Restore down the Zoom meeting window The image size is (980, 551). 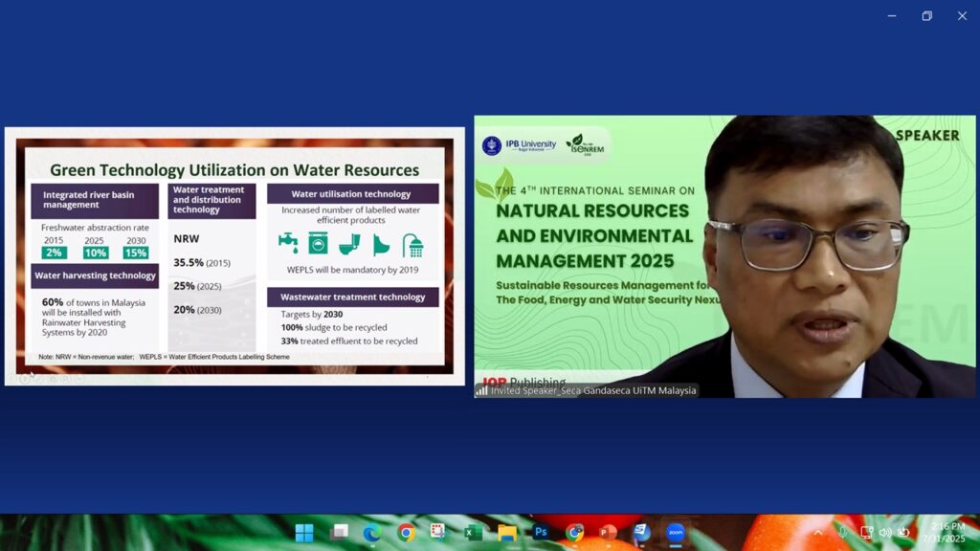(x=926, y=15)
